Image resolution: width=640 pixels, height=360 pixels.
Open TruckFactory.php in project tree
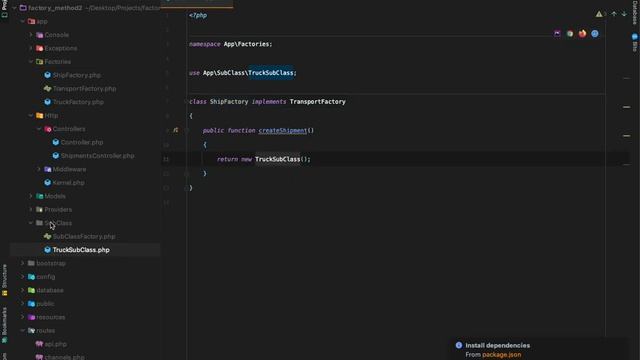click(78, 102)
